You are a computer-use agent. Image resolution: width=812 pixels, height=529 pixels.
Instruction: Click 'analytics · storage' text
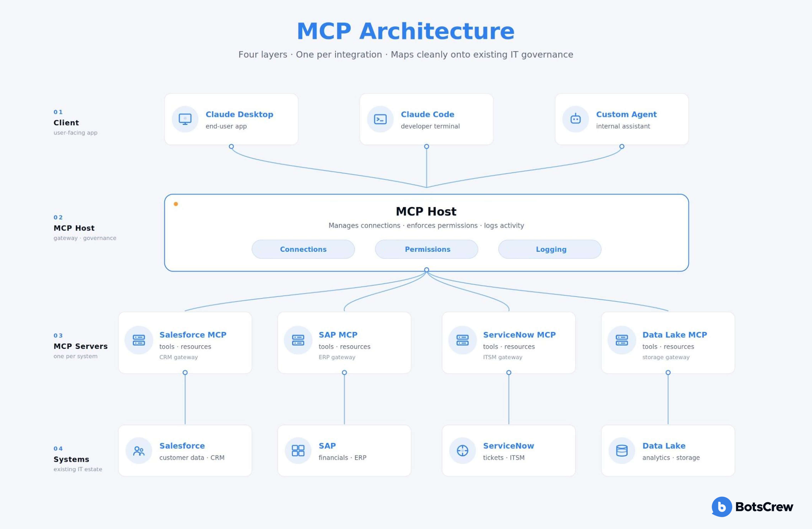[x=671, y=458]
